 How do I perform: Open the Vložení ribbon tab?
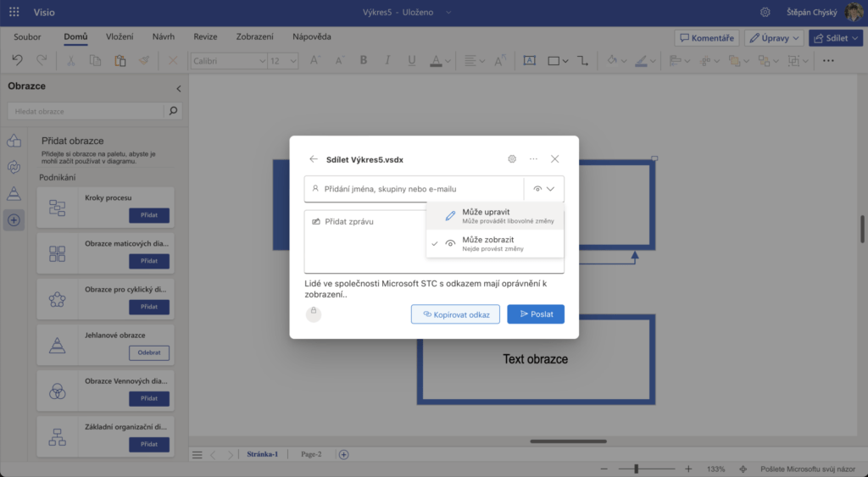pos(120,37)
